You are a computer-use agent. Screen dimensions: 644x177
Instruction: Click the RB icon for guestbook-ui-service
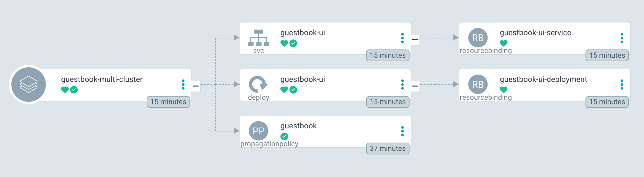click(x=478, y=38)
